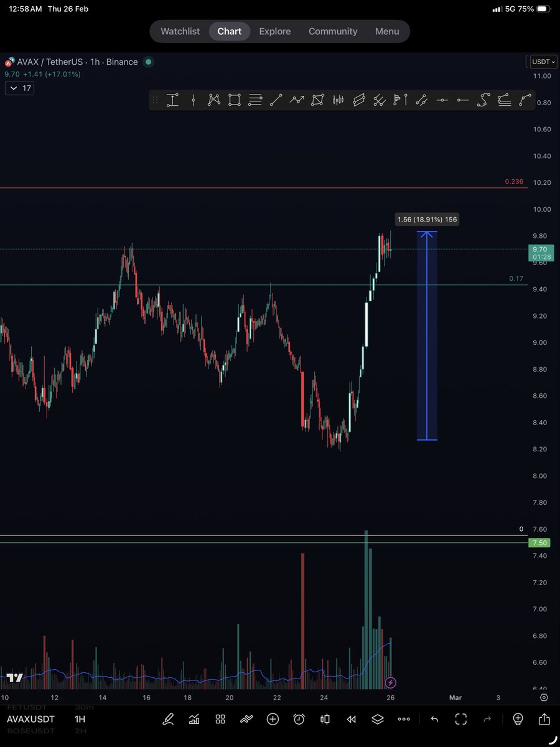The image size is (560, 747).
Task: Tap the TradingView logo on chart
Action: click(x=14, y=677)
